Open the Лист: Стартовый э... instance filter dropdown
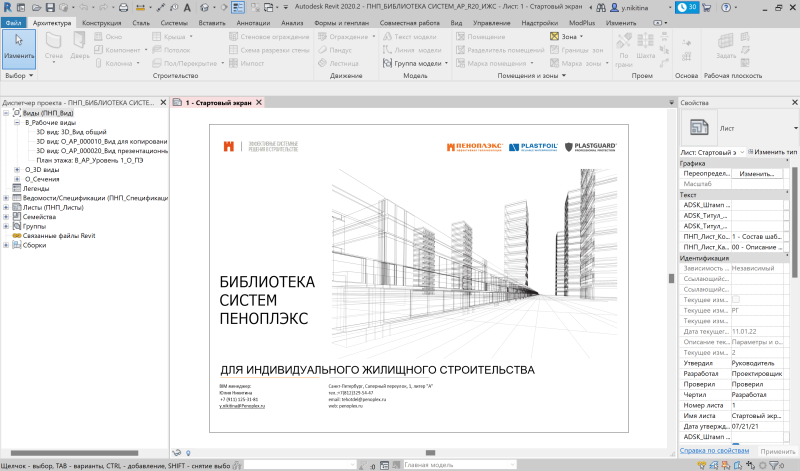Viewport: 800px width, 471px height. tap(712, 152)
